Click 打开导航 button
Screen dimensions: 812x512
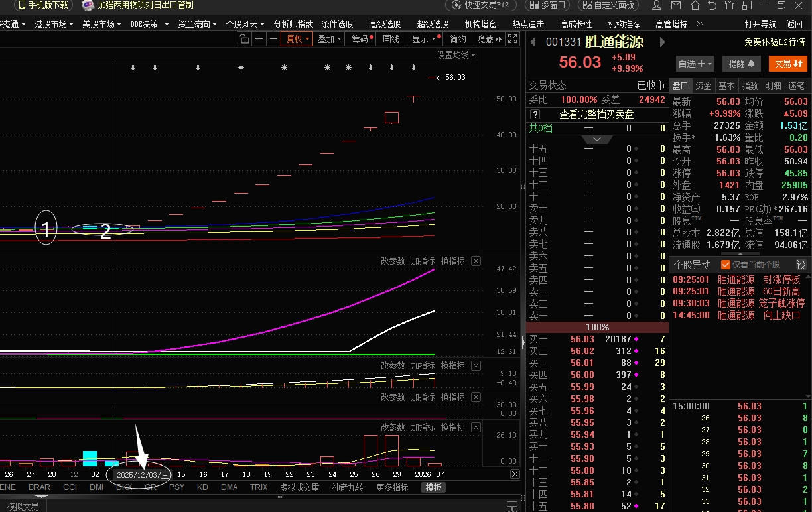point(760,24)
